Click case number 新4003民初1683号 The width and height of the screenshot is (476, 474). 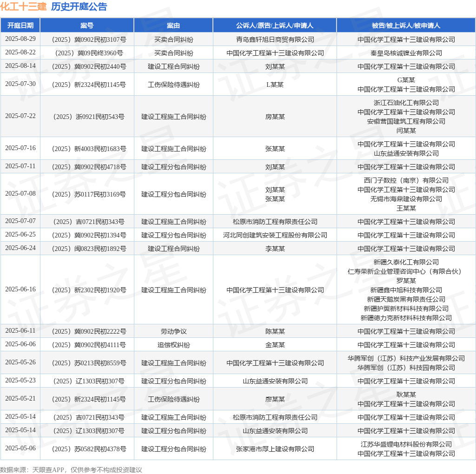[89, 149]
